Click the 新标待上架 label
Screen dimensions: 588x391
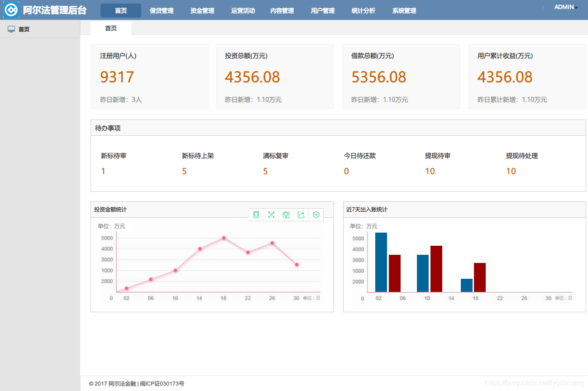click(x=198, y=156)
